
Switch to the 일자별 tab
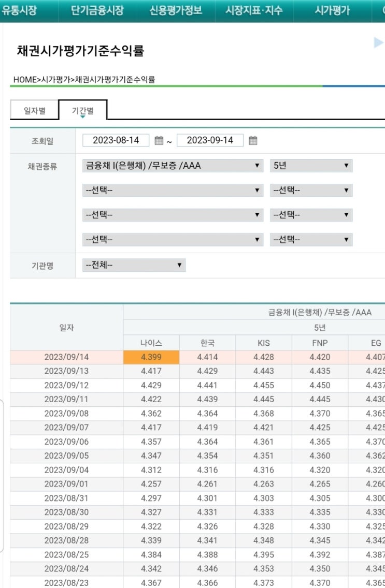(35, 111)
